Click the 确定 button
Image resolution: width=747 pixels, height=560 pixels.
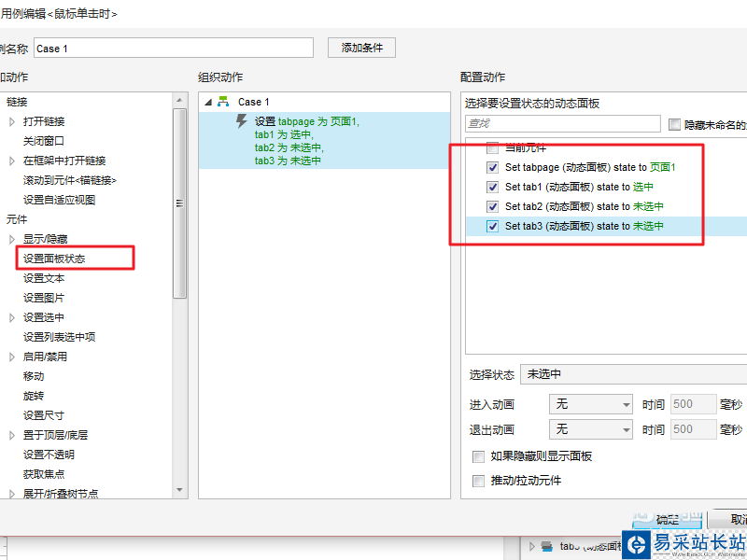[668, 520]
